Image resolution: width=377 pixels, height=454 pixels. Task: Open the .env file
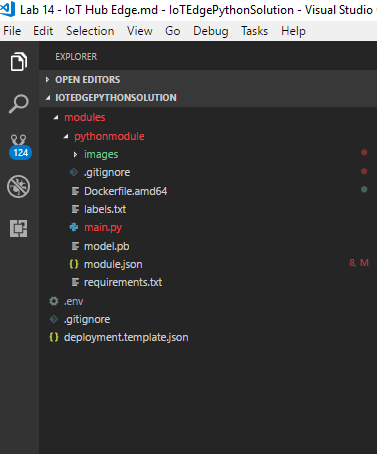(x=73, y=301)
